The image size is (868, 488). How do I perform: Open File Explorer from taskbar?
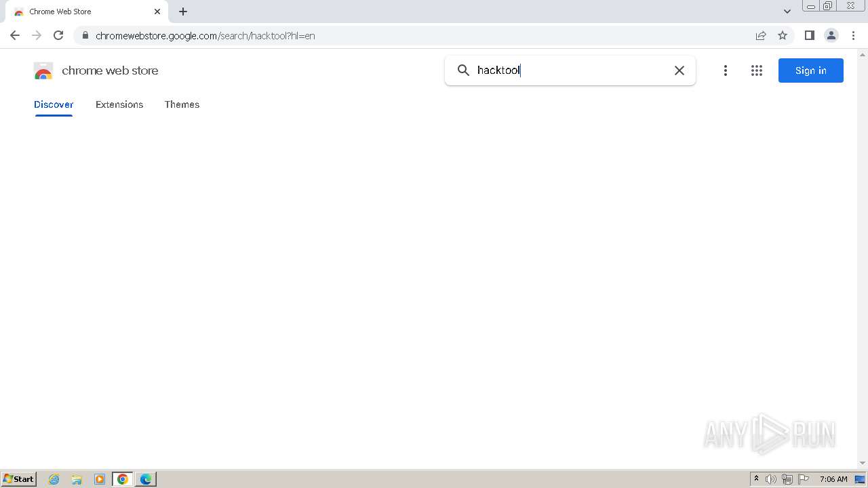coord(77,479)
